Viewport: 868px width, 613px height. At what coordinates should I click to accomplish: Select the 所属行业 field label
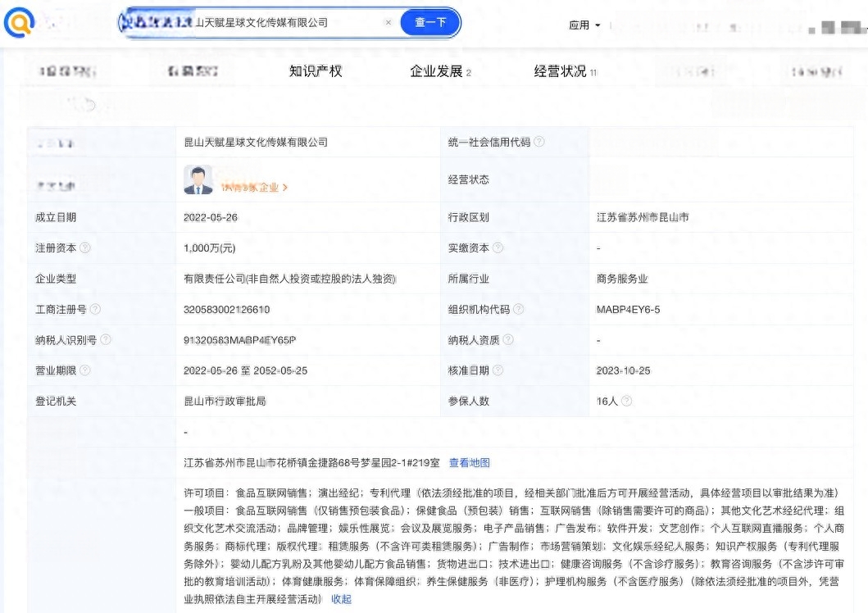tap(469, 279)
